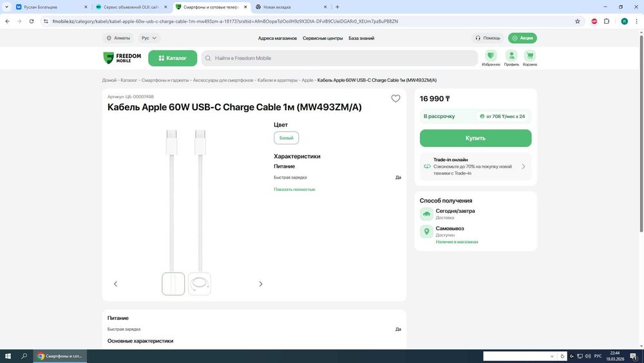Viewport: 644px width, 363px height.
Task: Bookmark page with the star icon
Action: tap(578, 21)
